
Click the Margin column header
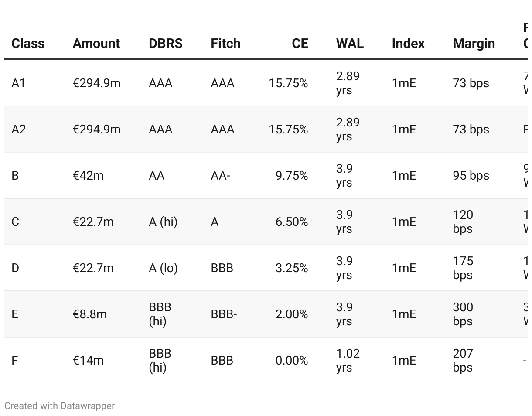tap(474, 44)
